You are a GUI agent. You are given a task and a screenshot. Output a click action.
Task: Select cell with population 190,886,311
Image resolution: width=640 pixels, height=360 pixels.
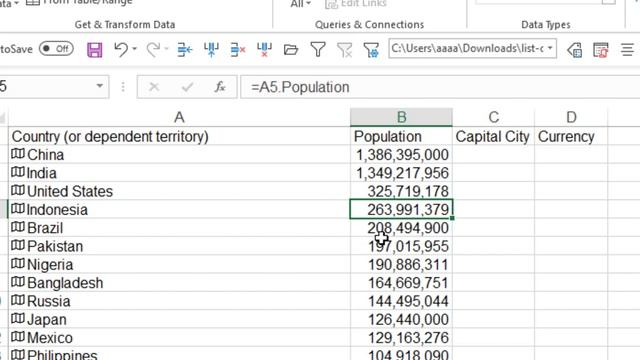coord(401,264)
